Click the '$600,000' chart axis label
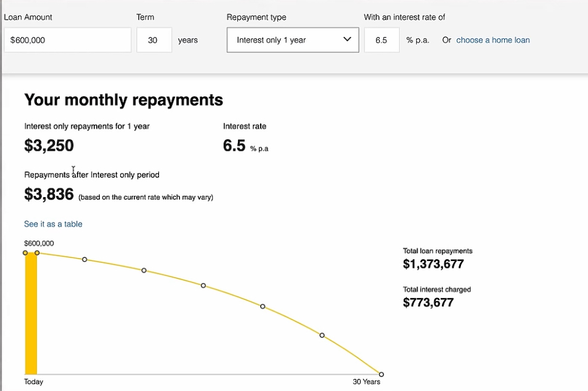The height and width of the screenshot is (391, 588). 39,243
